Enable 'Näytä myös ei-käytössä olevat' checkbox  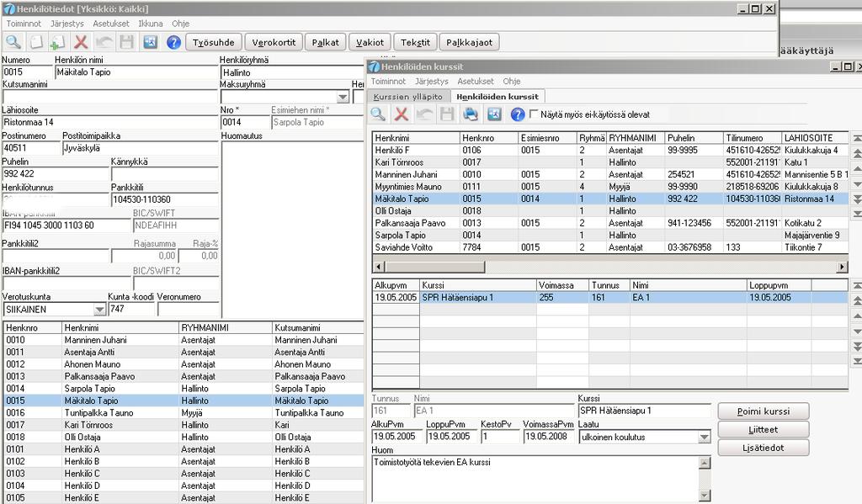click(x=533, y=114)
